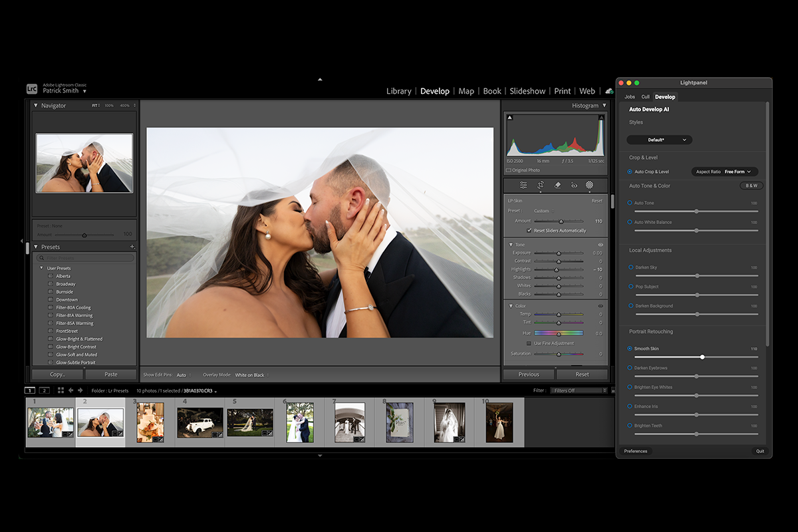The height and width of the screenshot is (532, 798).
Task: Switch to the Map module
Action: [466, 91]
